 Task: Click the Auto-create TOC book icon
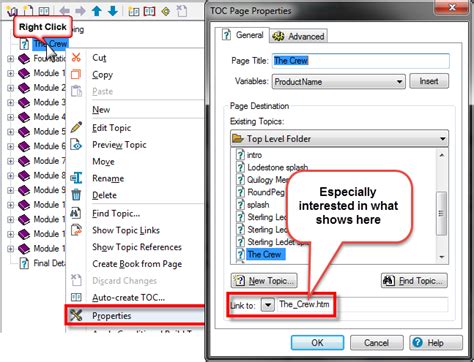click(76, 296)
